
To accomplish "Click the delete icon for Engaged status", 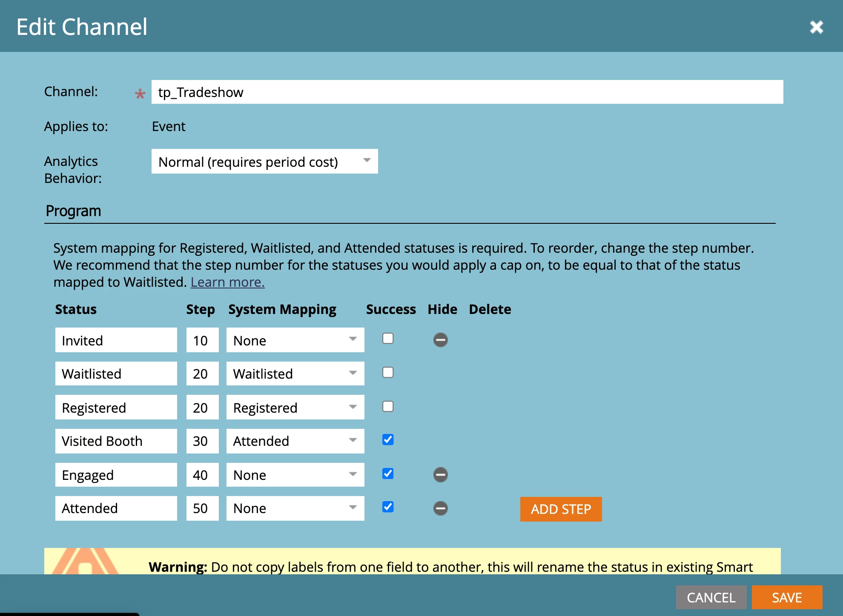I will (440, 474).
